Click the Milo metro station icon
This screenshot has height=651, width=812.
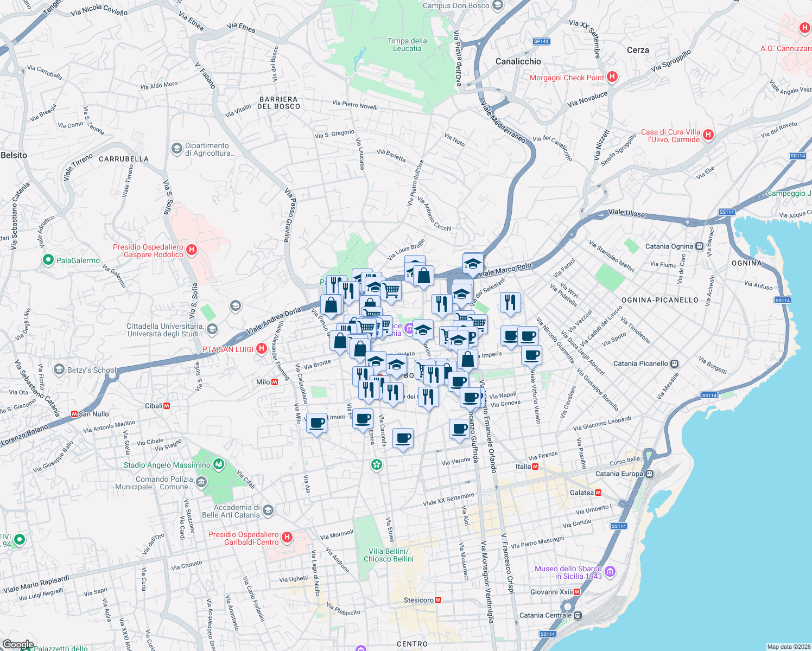275,382
